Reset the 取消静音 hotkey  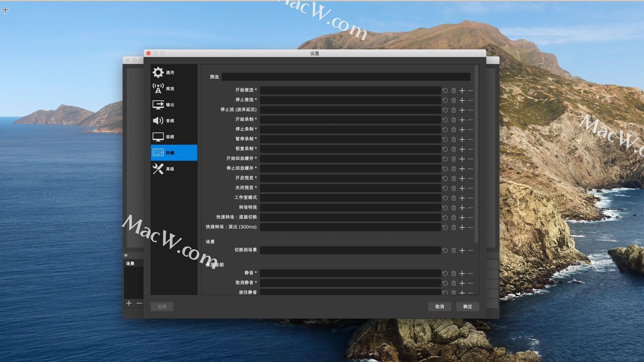pyautogui.click(x=445, y=283)
